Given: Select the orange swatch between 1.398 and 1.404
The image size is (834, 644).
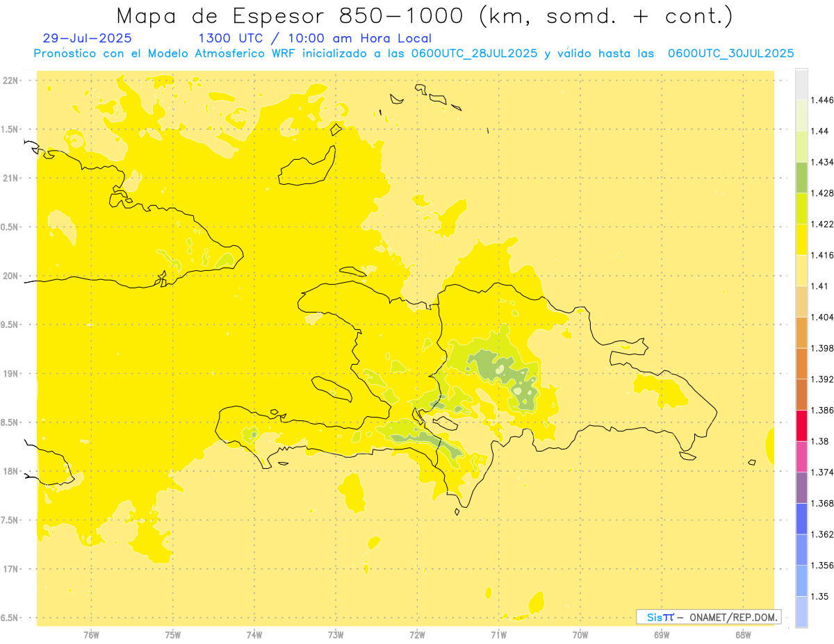Looking at the screenshot, I should [x=801, y=332].
